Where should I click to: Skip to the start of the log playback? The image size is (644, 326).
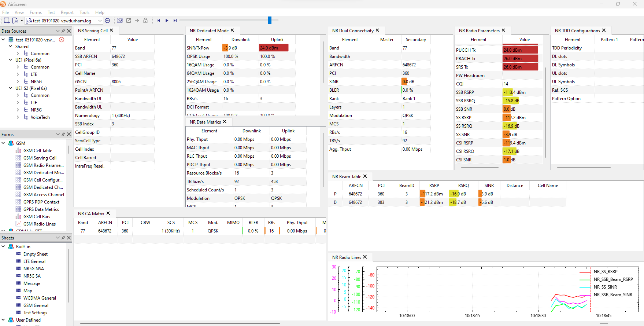pyautogui.click(x=158, y=21)
